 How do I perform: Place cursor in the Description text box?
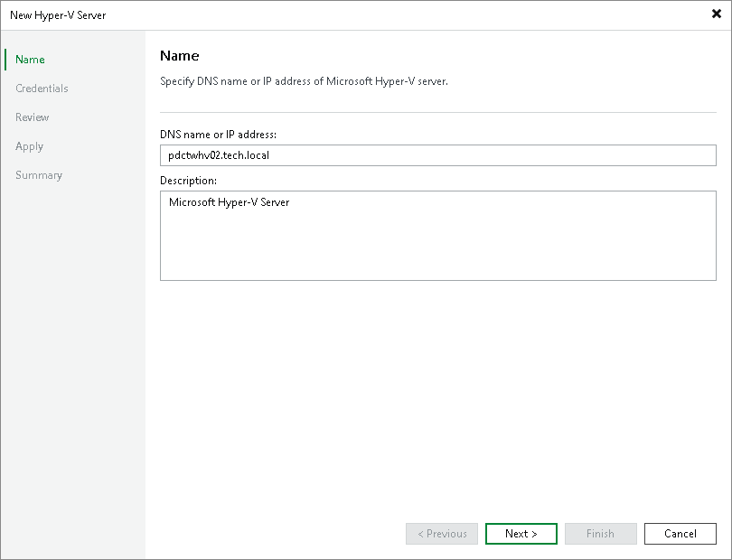coord(437,235)
